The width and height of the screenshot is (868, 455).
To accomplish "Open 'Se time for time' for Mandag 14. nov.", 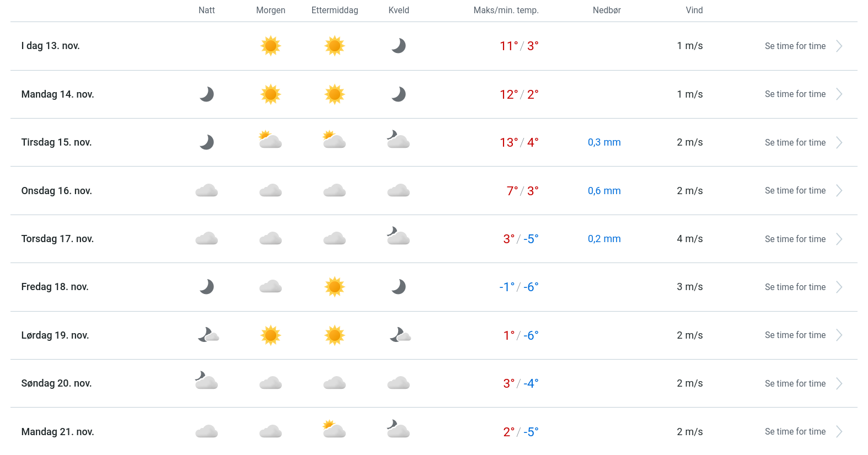I will pos(795,94).
